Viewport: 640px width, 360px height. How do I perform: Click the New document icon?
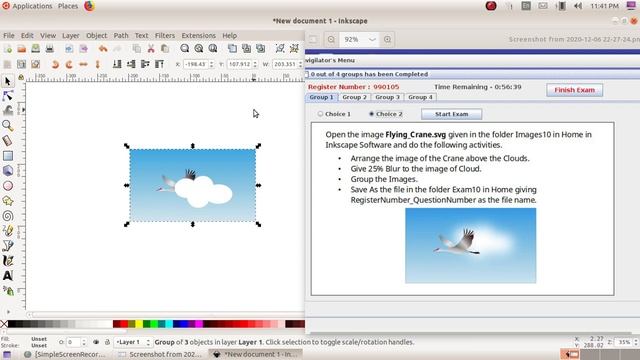click(7, 49)
